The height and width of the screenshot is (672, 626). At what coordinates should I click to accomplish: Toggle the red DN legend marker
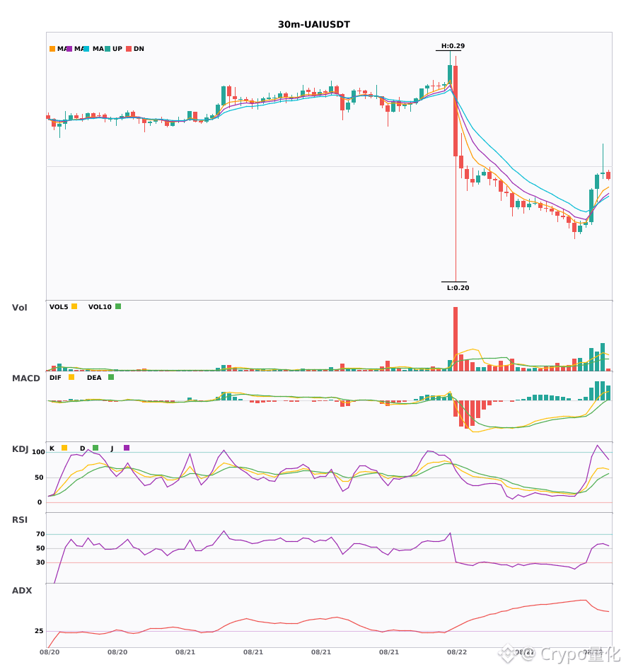(129, 49)
